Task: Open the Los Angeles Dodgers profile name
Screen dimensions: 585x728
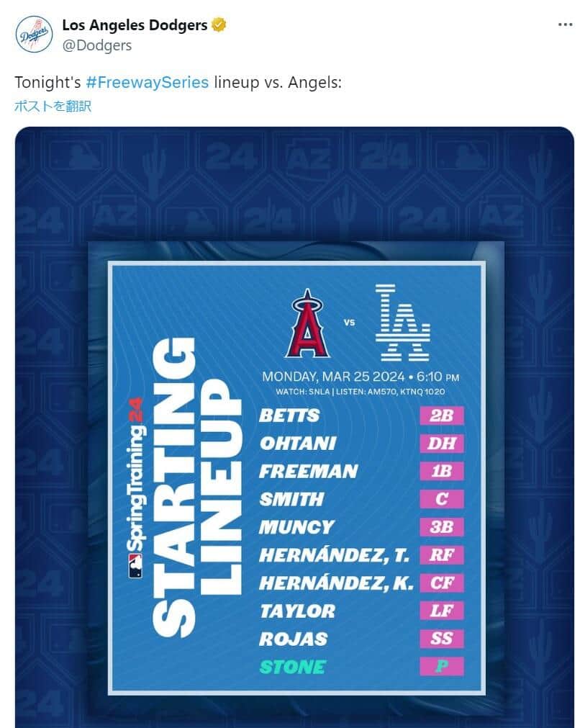Action: (135, 25)
